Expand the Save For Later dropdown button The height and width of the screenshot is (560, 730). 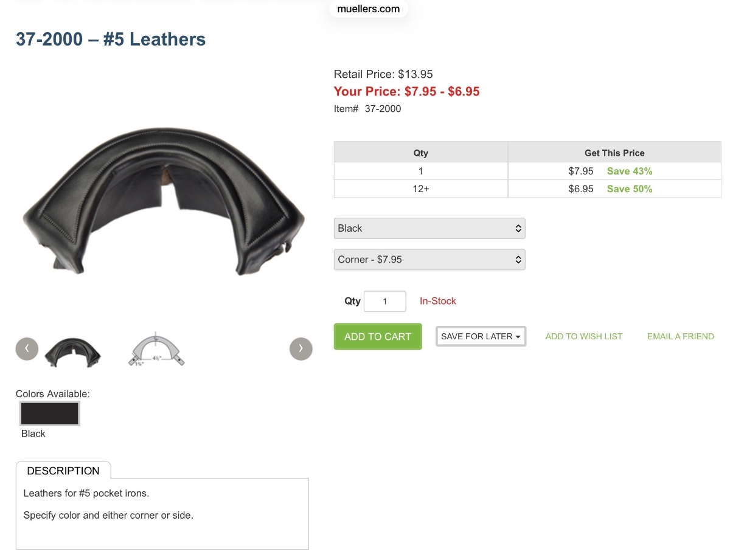(481, 336)
